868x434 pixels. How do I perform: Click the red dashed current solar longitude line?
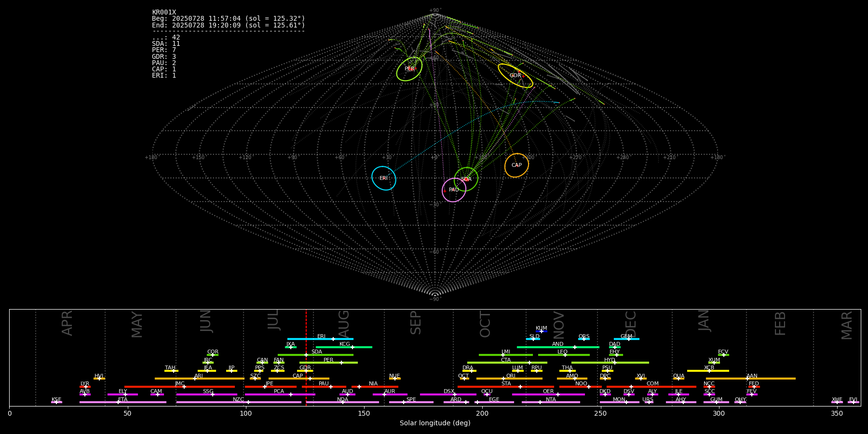pos(306,357)
